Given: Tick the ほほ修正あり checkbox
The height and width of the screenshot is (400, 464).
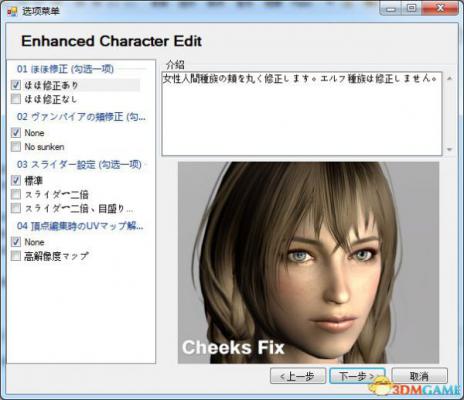Looking at the screenshot, I should [16, 85].
